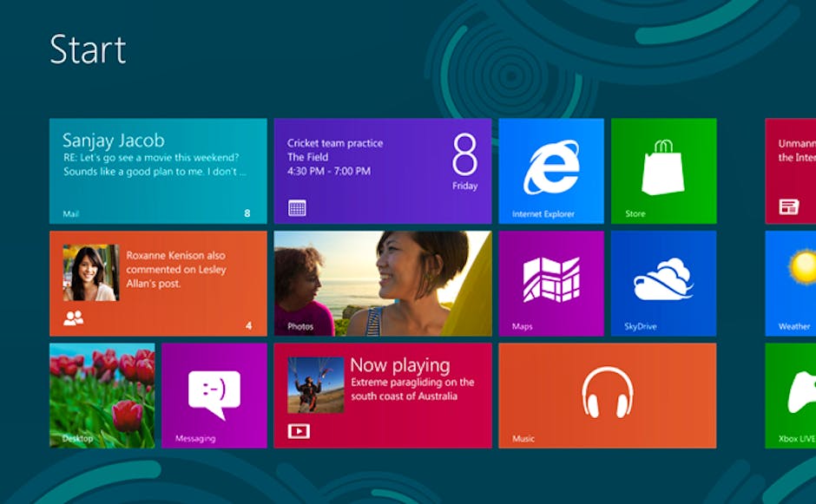Launch the Messaging tile
This screenshot has height=504, width=816.
pos(214,395)
